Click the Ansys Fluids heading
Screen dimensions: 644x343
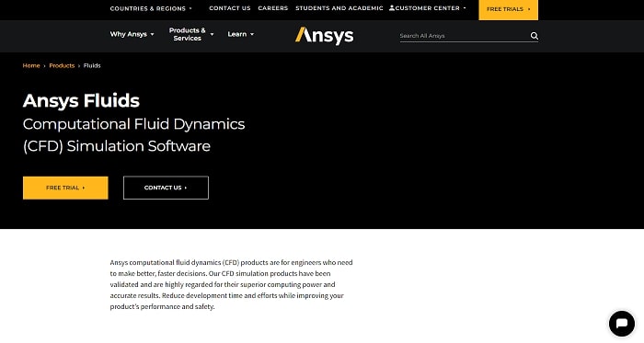tap(81, 100)
